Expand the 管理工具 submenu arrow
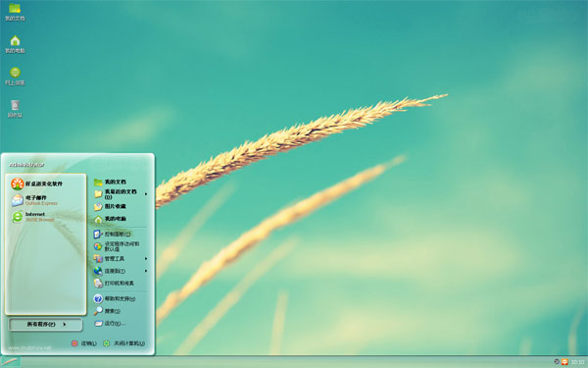This screenshot has width=588, height=368. click(x=146, y=259)
